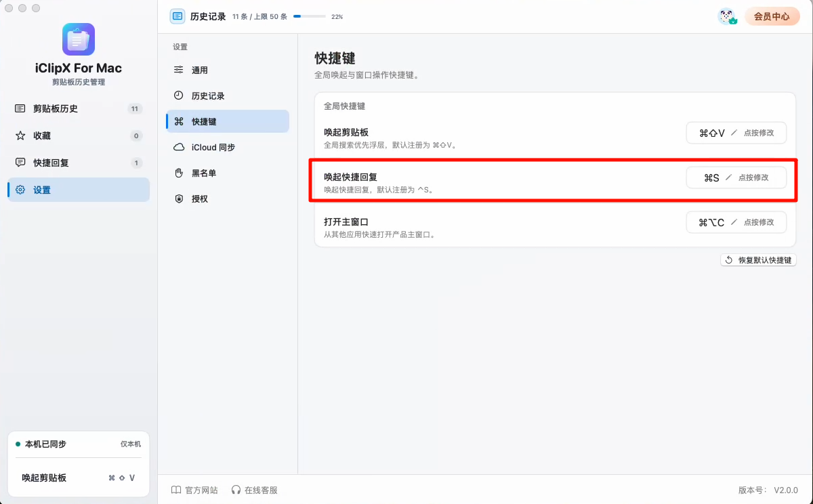813x504 pixels.
Task: Select 设置 in the sidebar
Action: point(79,190)
